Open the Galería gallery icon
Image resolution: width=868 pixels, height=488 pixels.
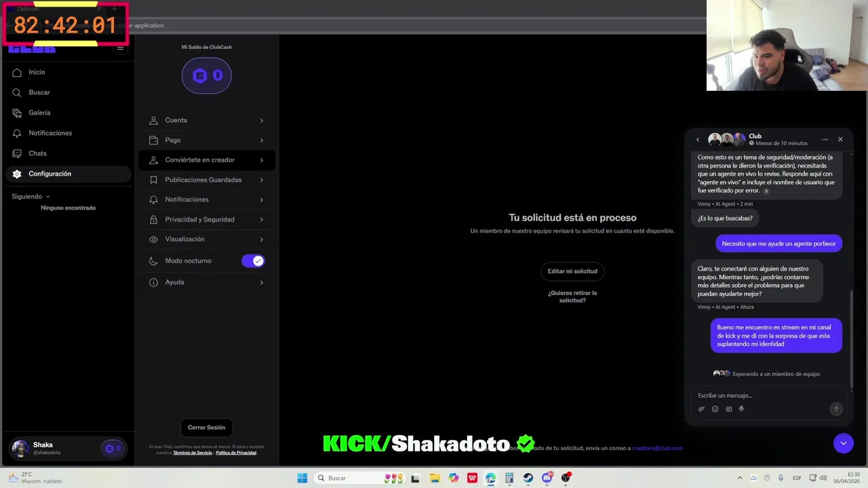pos(17,113)
